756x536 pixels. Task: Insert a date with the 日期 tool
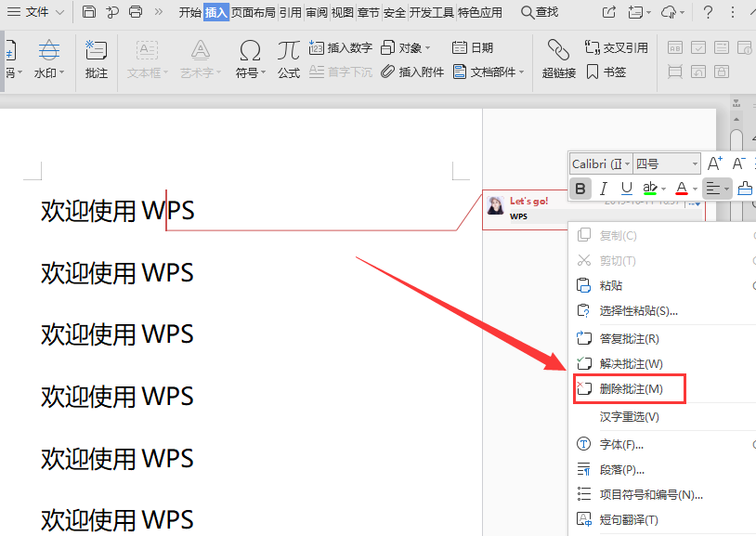[473, 47]
